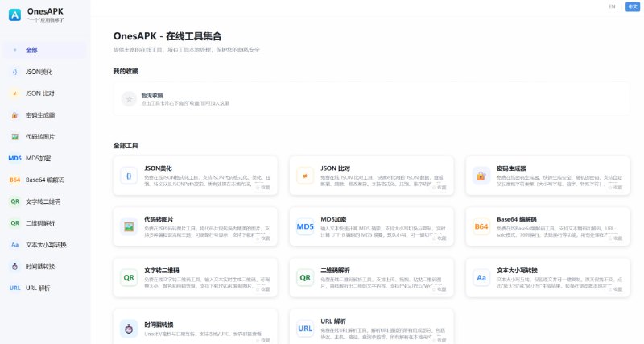Toggle 收藏 favorite on the MD5加密 card

pos(439,238)
